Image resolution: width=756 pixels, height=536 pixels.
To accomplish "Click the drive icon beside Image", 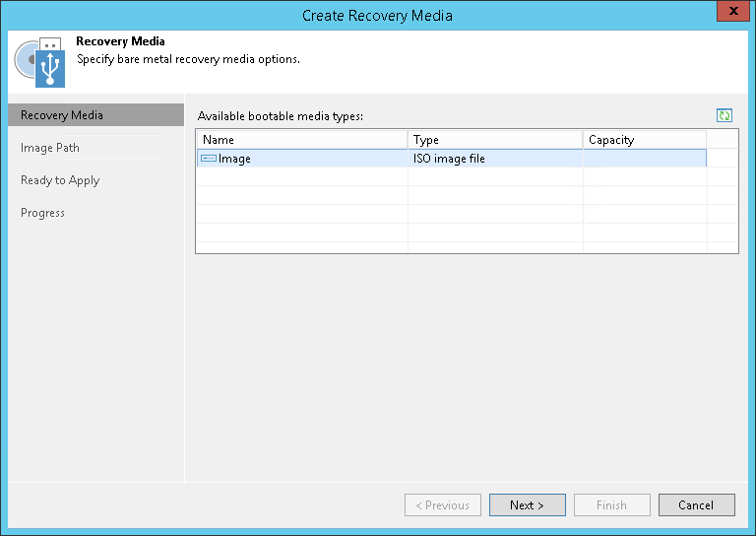I will 208,159.
